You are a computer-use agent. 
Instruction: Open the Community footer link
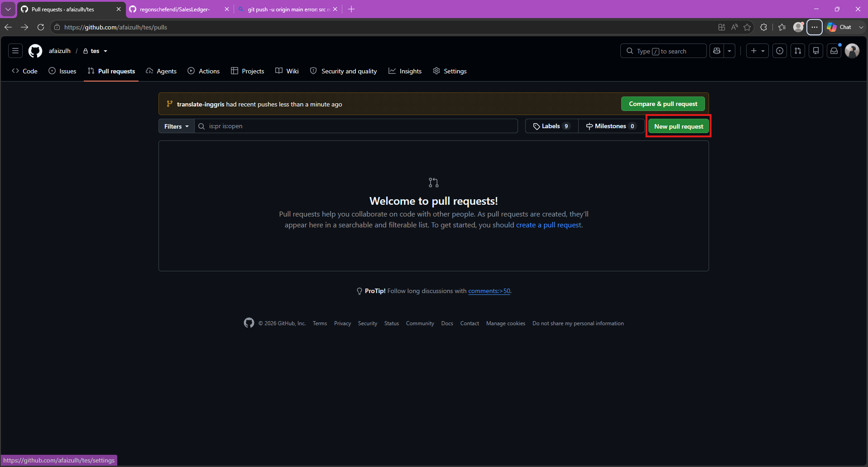[x=420, y=323]
